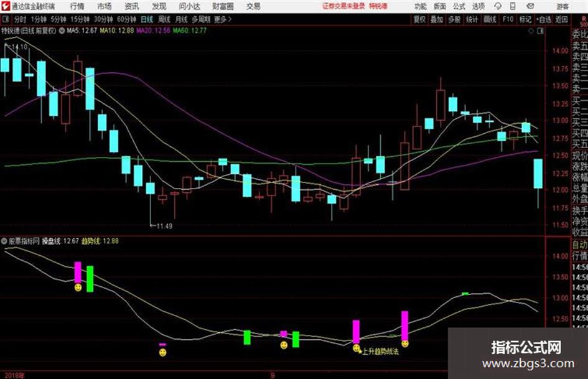
Task: Click the diamond icon above price axis
Action: [531, 31]
